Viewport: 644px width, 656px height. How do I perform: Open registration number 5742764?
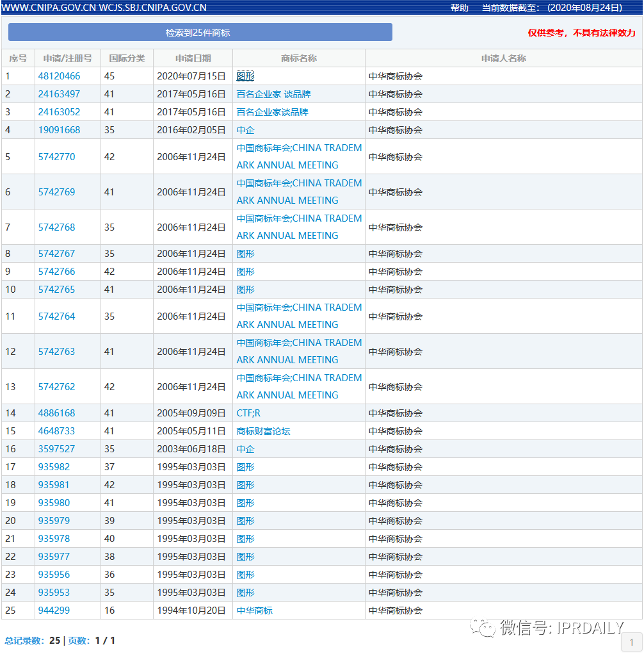click(x=56, y=316)
